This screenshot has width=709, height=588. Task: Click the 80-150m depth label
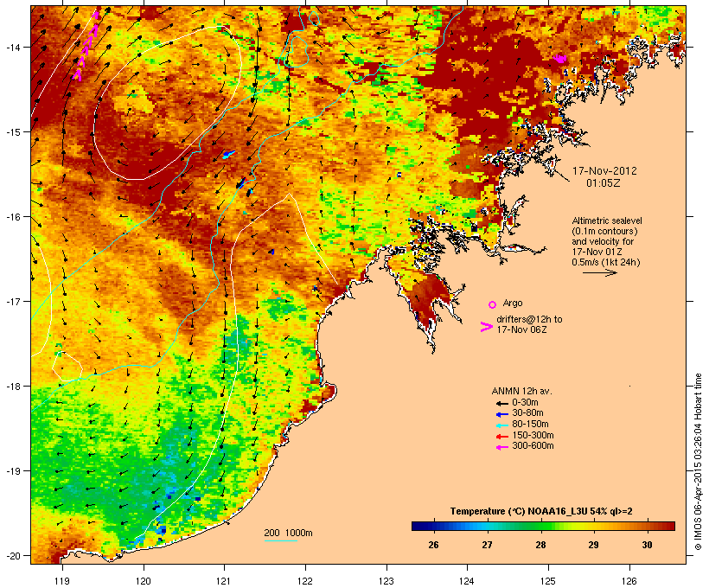(530, 425)
